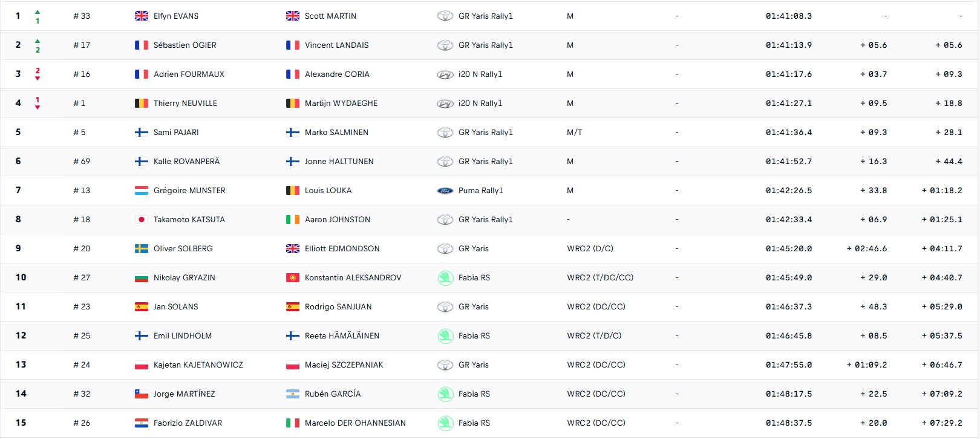Viewport: 980px width, 439px height.
Task: Click the UK flag next to Scott MARTIN
Action: [x=293, y=16]
